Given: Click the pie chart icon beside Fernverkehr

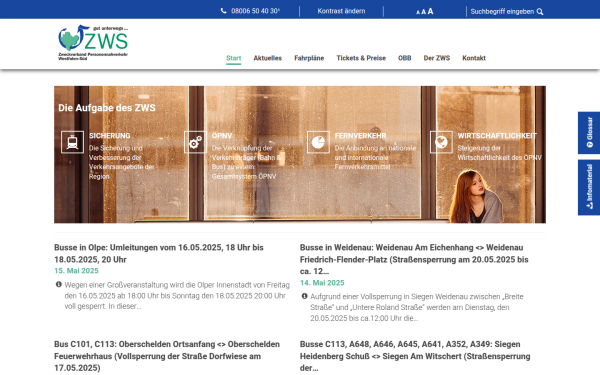Looking at the screenshot, I should [x=318, y=142].
